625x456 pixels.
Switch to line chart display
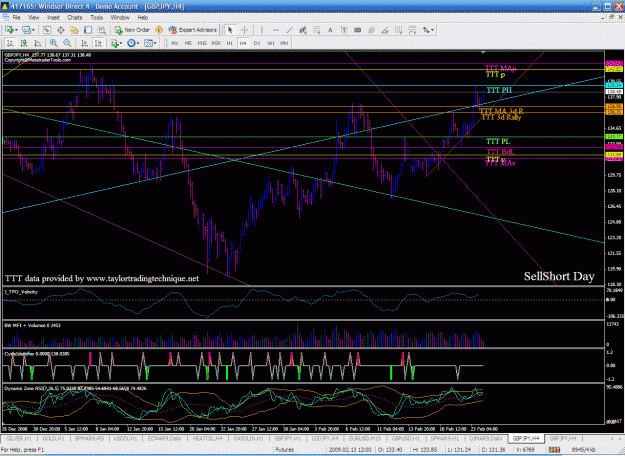(x=37, y=43)
